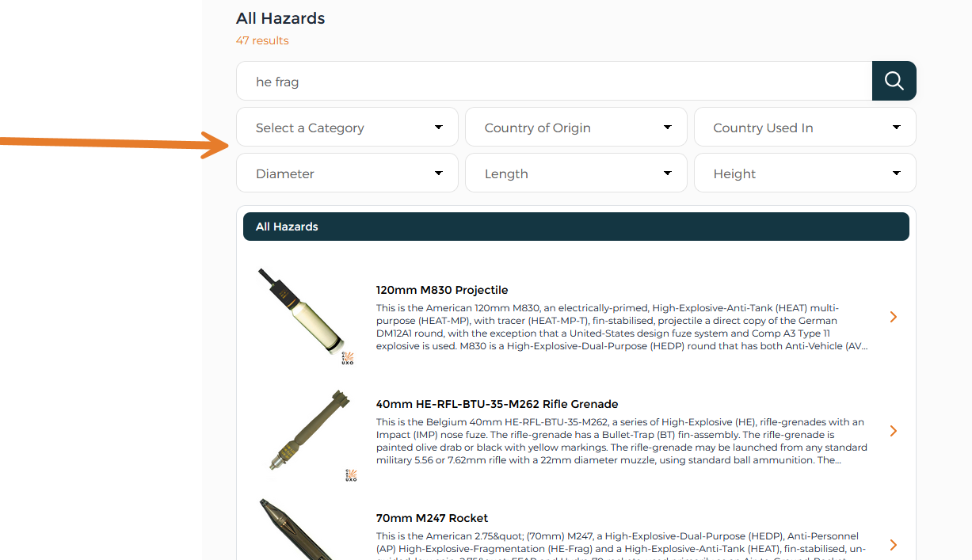The height and width of the screenshot is (560, 972).
Task: Open the 120mm M830 Projectile thumbnail image
Action: (x=305, y=317)
